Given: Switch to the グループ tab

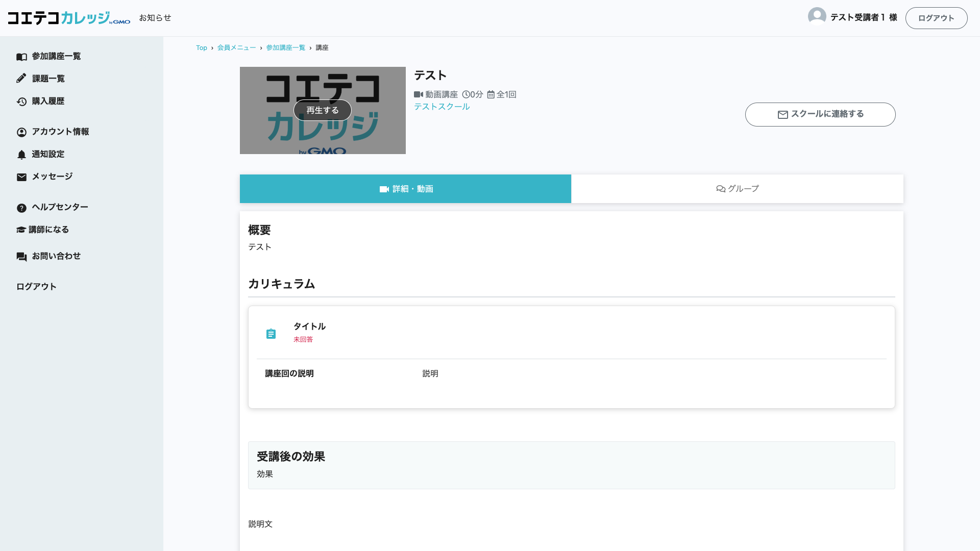Looking at the screenshot, I should (737, 189).
